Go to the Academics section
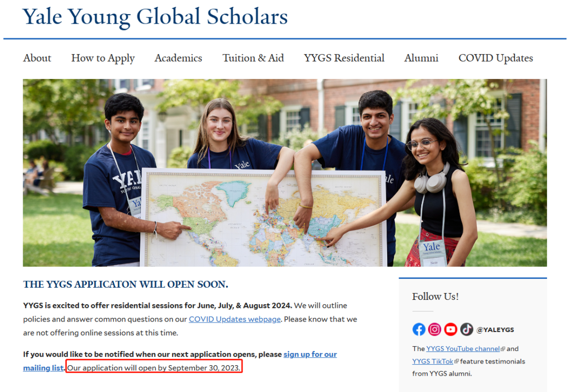Screen dimensions: 568x392 [178, 58]
